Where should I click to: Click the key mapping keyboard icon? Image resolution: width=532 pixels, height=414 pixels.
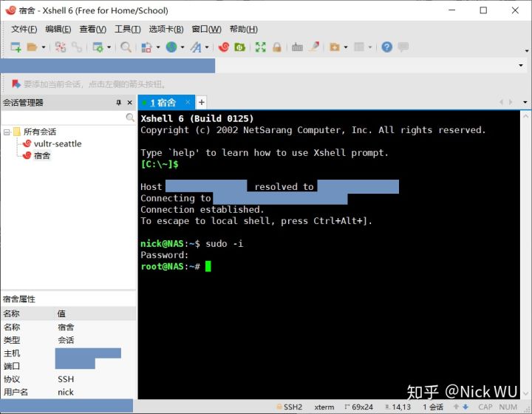coord(297,47)
